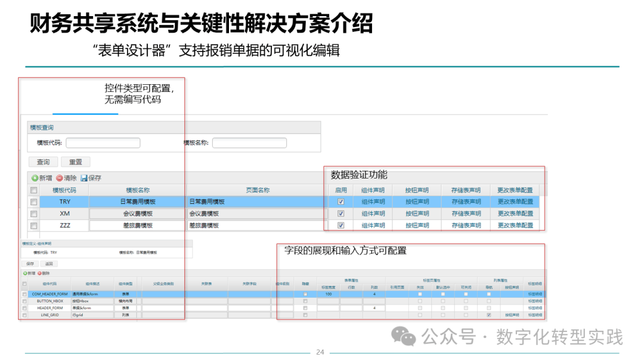
Task: Toggle the 隐藏 checkbox in the COM_HEADER_FORM row
Action: [x=305, y=294]
